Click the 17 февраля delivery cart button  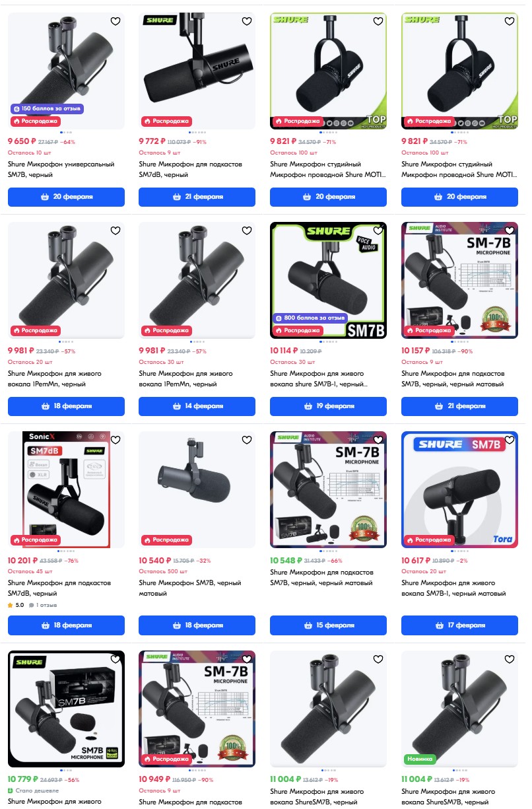pos(459,625)
